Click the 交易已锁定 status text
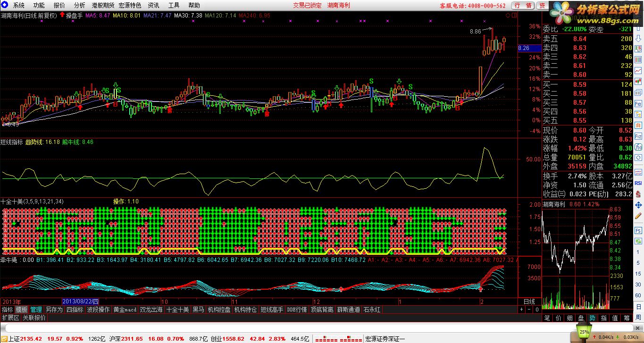This screenshot has height=343, width=644. (307, 5)
